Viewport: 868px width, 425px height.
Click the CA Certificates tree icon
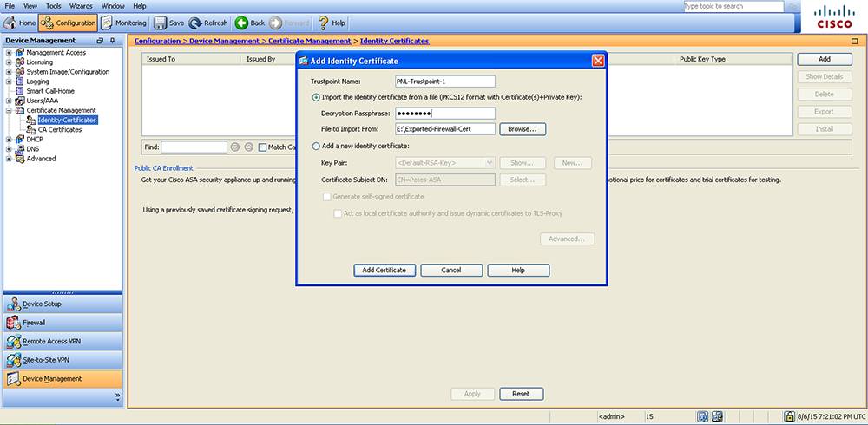pyautogui.click(x=31, y=129)
